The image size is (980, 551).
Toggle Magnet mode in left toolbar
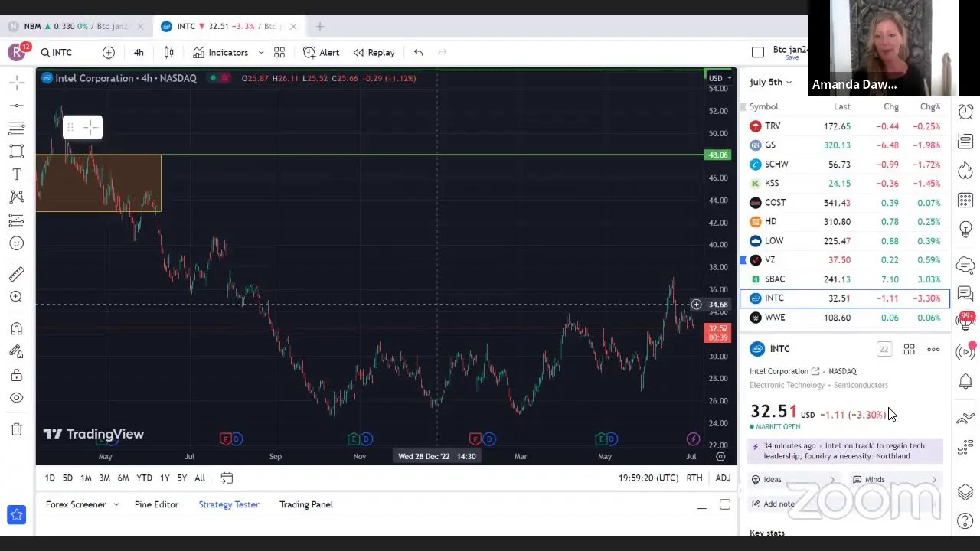[16, 328]
